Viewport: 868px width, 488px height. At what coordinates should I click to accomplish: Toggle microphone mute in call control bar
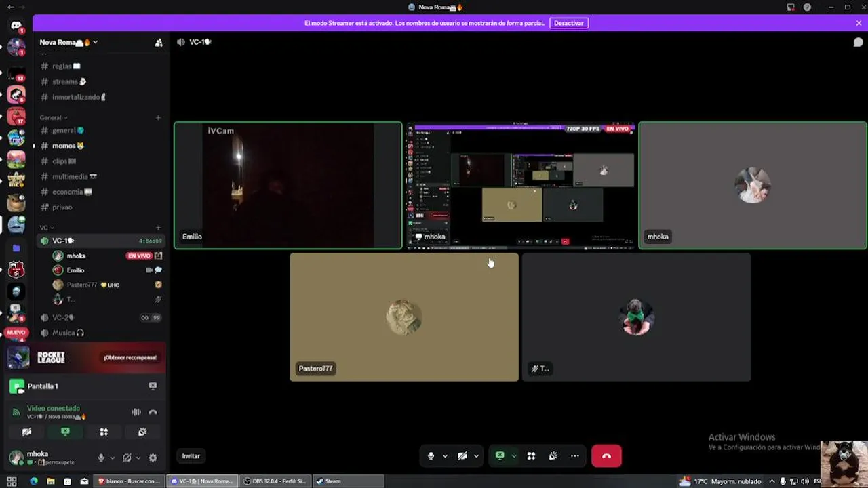tap(431, 456)
